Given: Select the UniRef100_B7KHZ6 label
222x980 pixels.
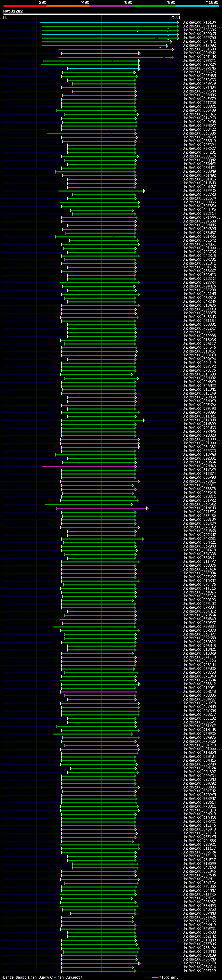Looking at the screenshot, I should [x=199, y=114].
